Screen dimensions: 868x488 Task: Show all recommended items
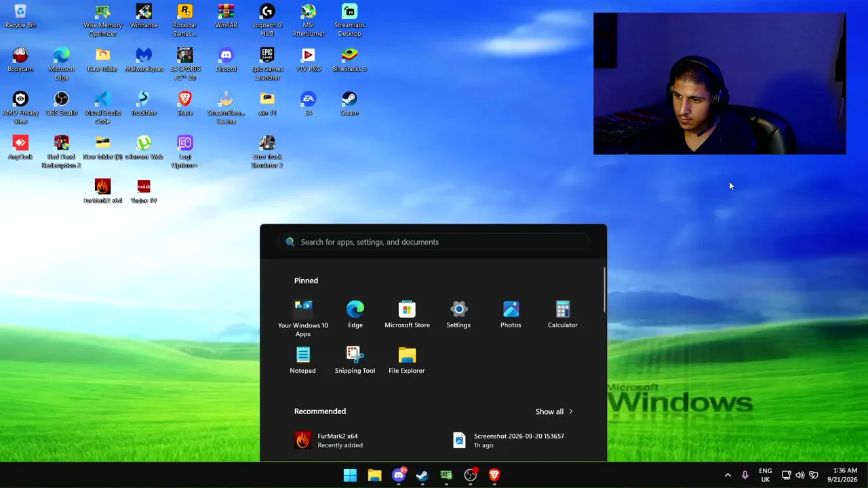pyautogui.click(x=554, y=411)
